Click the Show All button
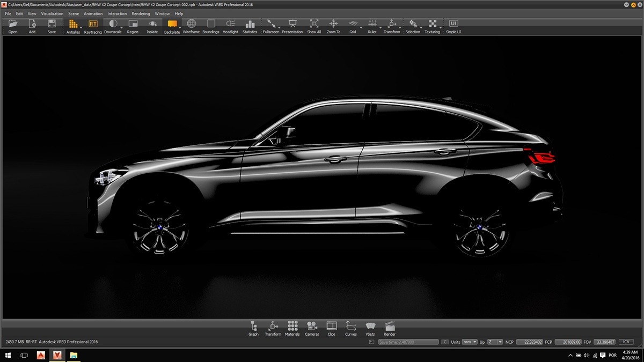Viewport: 644px width, 362px height. pos(313,25)
